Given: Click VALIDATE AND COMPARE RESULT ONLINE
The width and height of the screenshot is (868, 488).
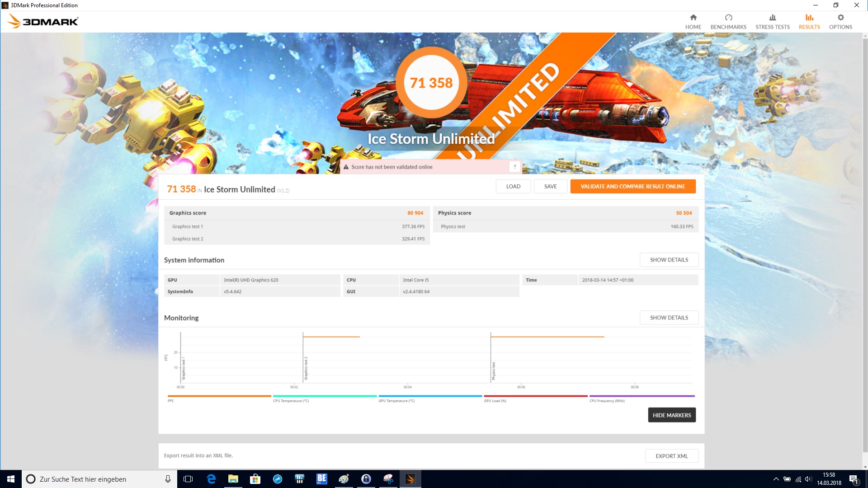Looking at the screenshot, I should pyautogui.click(x=633, y=186).
